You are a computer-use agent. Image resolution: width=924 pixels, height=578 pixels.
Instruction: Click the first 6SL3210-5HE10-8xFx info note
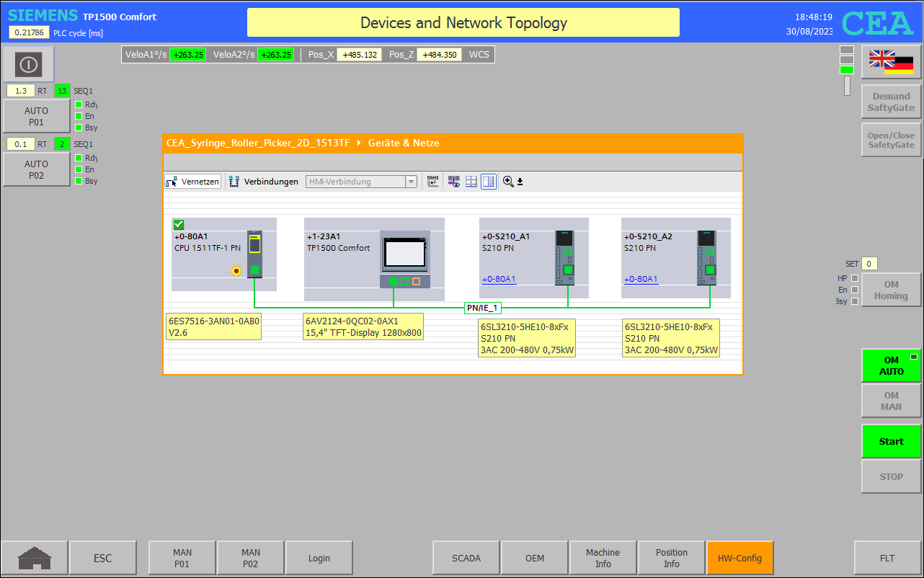(x=528, y=339)
